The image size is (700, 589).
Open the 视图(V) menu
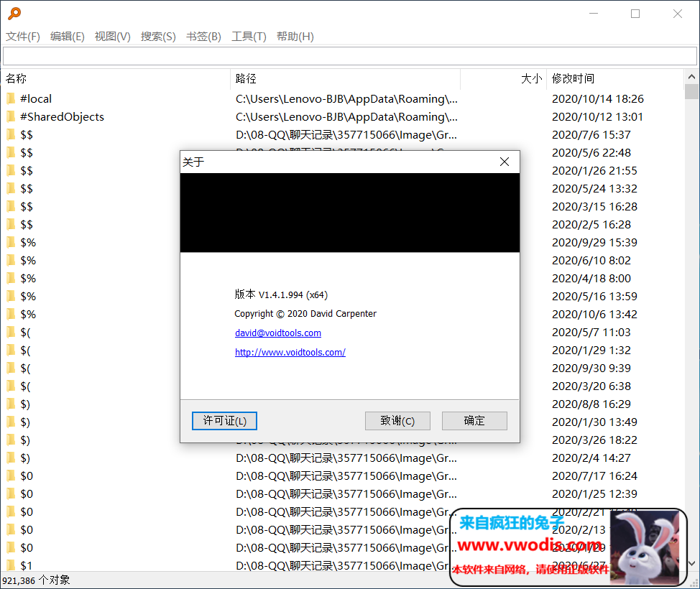112,36
